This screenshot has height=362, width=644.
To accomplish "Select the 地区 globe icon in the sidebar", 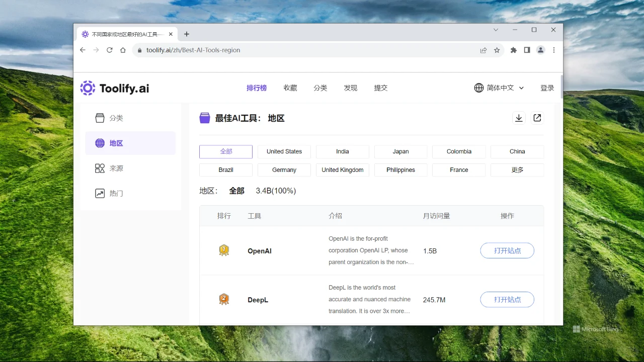I will [x=100, y=143].
